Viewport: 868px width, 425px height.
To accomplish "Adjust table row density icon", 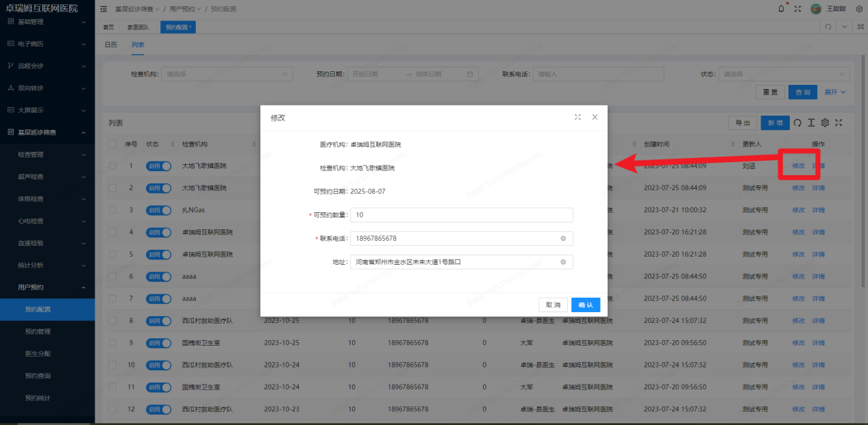I will pyautogui.click(x=811, y=123).
